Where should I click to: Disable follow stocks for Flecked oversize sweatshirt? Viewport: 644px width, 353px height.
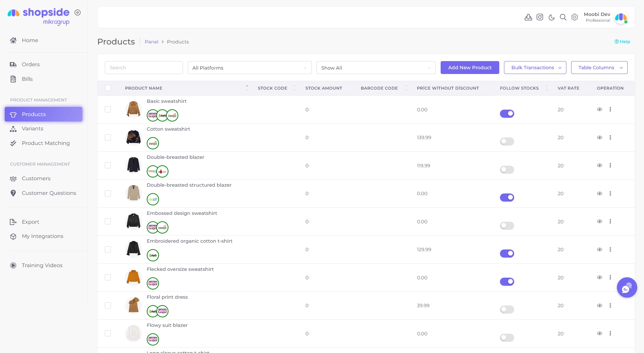[507, 282]
